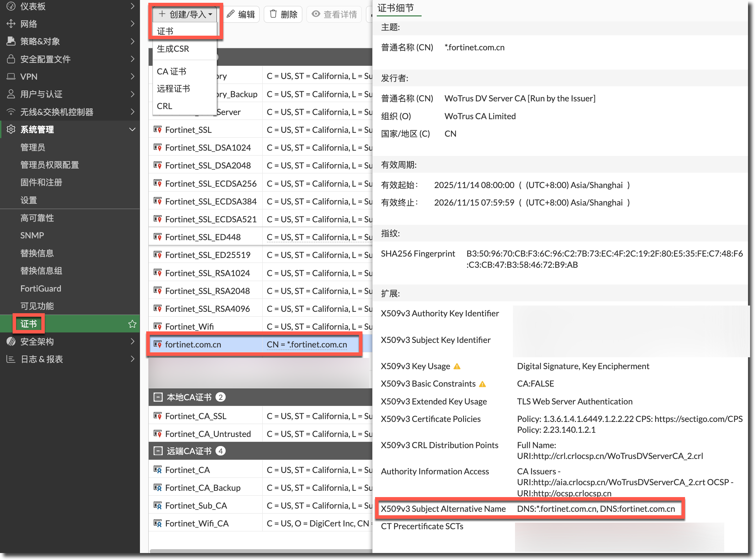The width and height of the screenshot is (755, 560).
Task: Collapse the 远端CA证书 section toggle
Action: [x=158, y=451]
